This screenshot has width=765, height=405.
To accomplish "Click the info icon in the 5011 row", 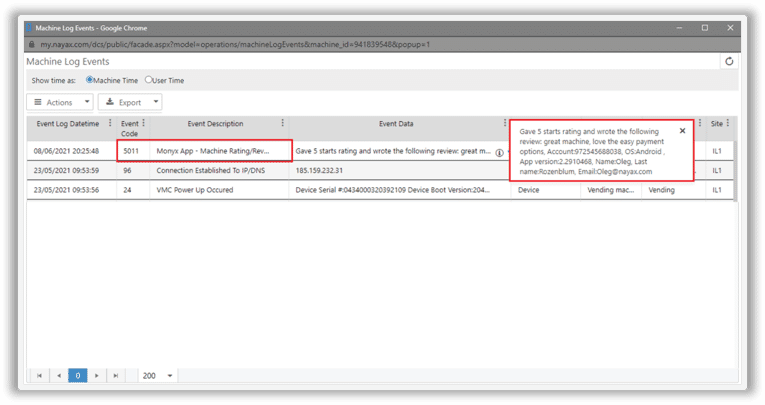I will tap(499, 153).
